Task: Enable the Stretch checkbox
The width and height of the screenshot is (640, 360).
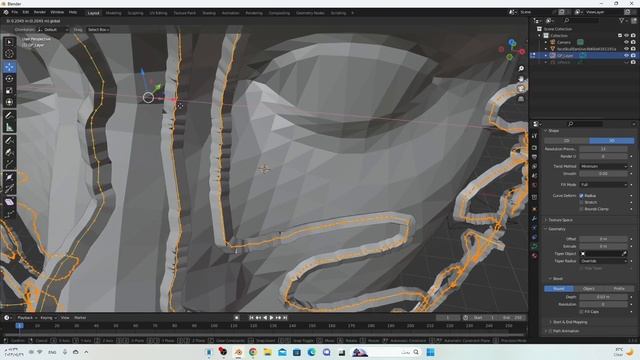Action: [x=582, y=202]
